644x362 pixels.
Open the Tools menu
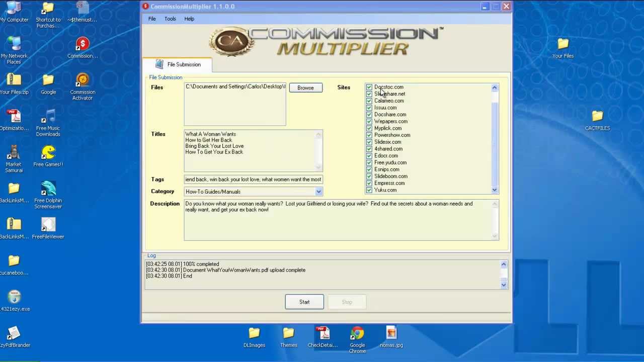tap(170, 19)
